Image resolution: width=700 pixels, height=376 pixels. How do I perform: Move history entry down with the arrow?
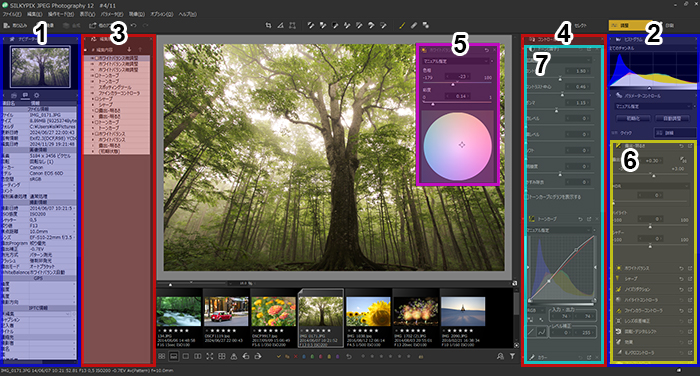point(129,50)
